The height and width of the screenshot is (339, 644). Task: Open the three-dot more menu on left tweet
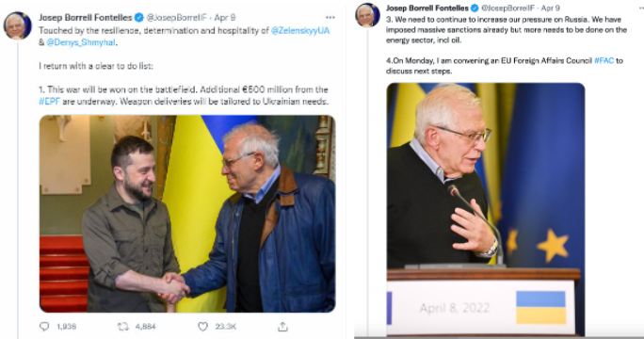click(330, 17)
